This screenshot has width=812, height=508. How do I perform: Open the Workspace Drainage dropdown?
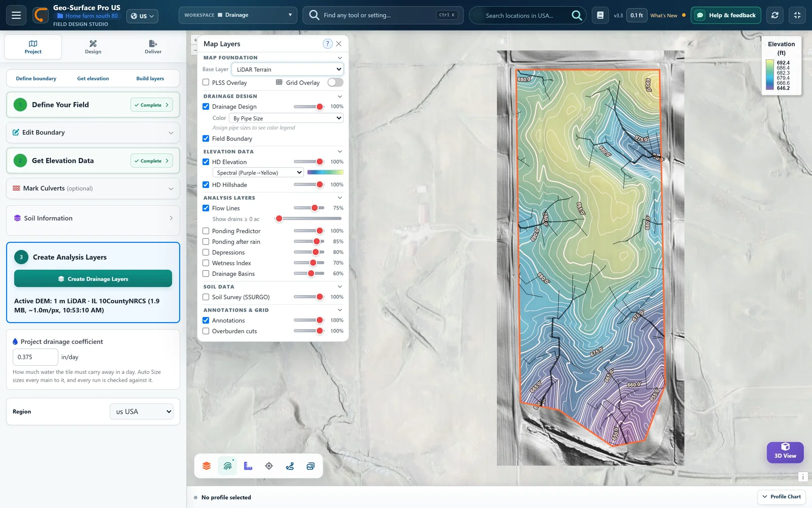[x=238, y=15]
